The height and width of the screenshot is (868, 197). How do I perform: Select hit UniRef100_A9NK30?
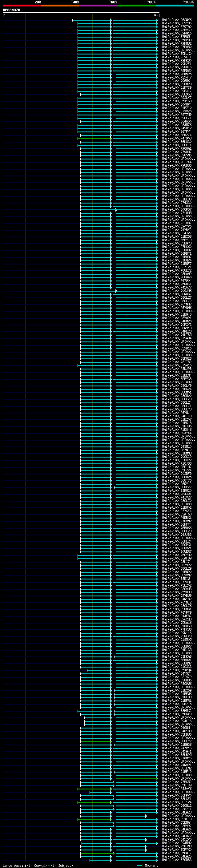point(176,61)
